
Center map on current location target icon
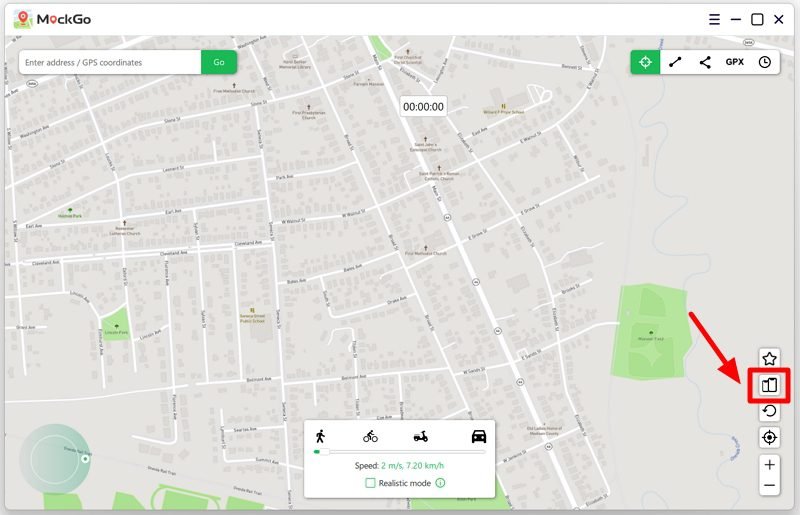coord(769,437)
